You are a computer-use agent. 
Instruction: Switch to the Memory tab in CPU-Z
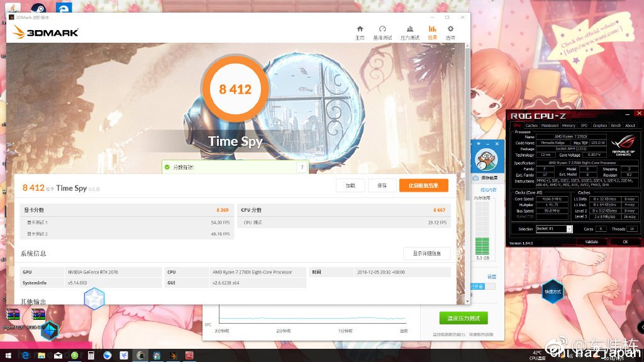(x=569, y=126)
